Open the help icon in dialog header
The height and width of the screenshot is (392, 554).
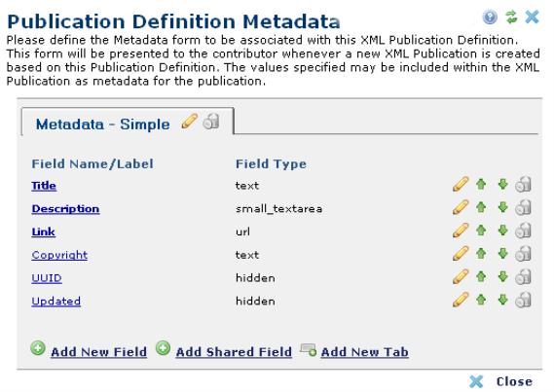(490, 17)
